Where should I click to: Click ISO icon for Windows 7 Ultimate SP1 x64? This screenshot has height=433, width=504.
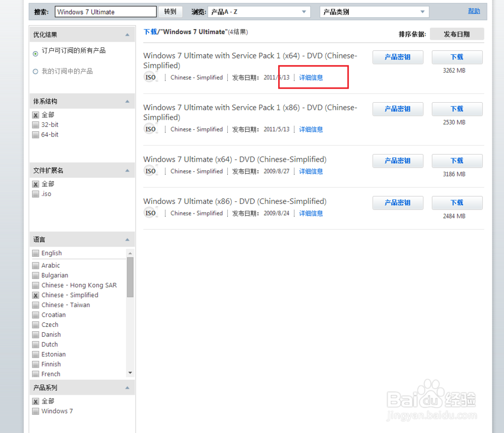(150, 78)
